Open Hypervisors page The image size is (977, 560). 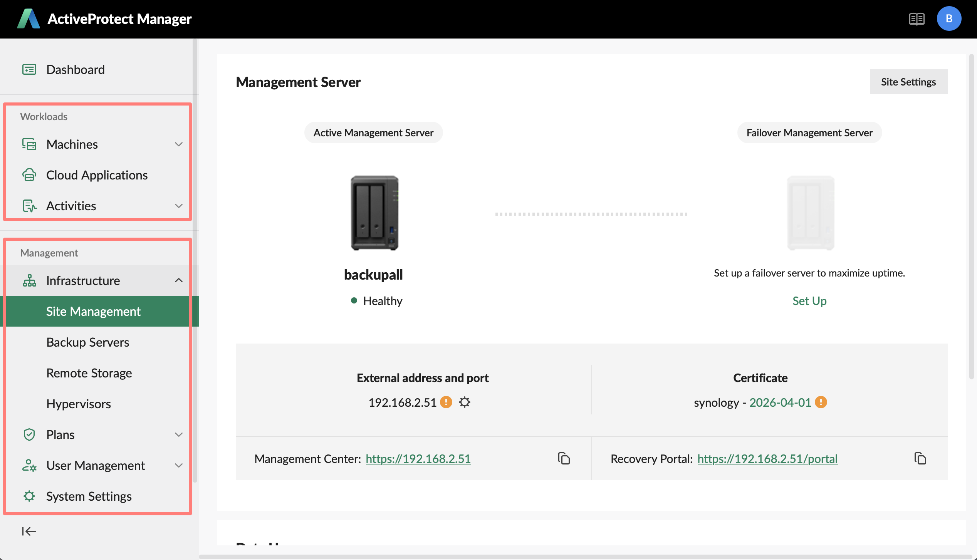(99, 404)
